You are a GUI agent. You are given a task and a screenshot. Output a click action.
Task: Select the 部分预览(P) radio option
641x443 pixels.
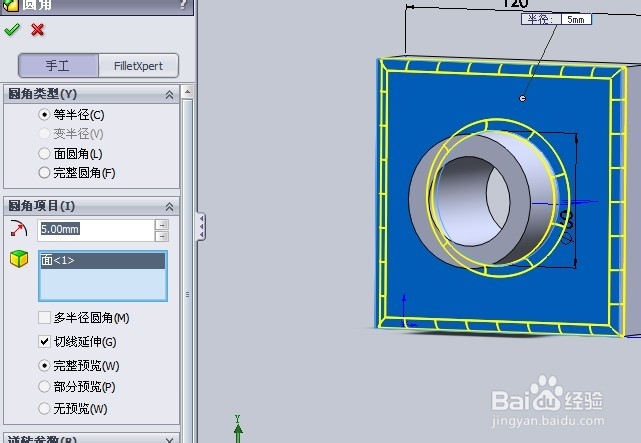coord(44,387)
